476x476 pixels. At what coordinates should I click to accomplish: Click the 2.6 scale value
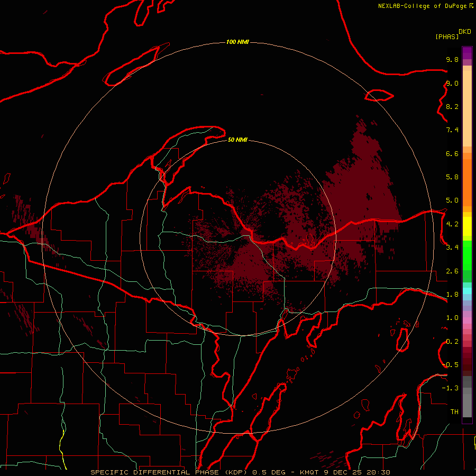point(452,271)
